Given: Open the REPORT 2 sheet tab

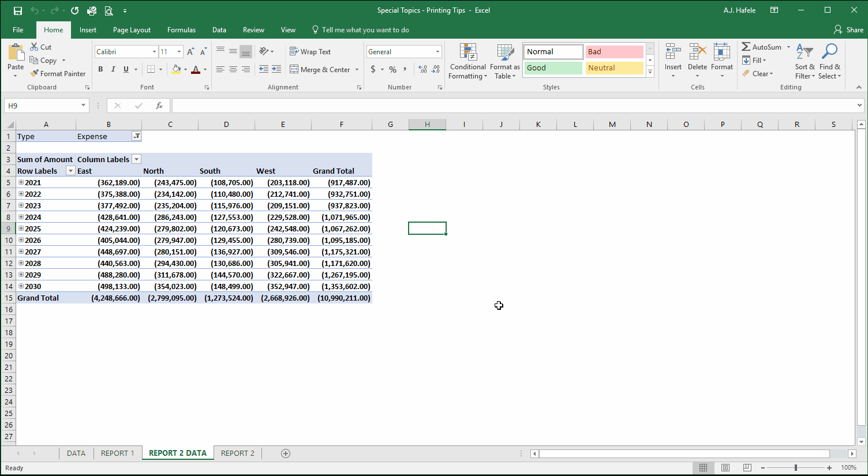Looking at the screenshot, I should click(x=237, y=453).
